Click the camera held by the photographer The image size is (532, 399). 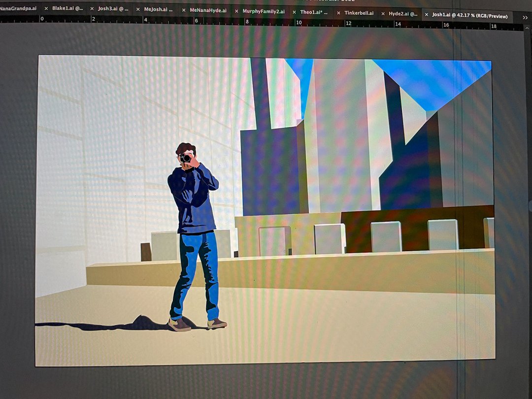(185, 158)
